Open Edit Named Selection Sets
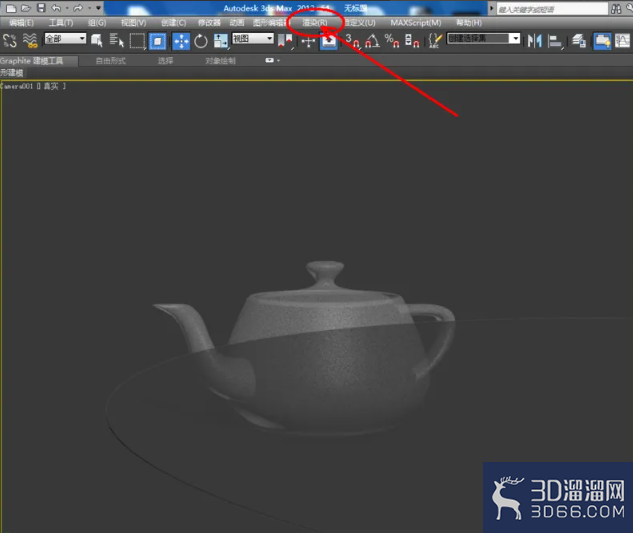This screenshot has height=533, width=633. [x=435, y=41]
